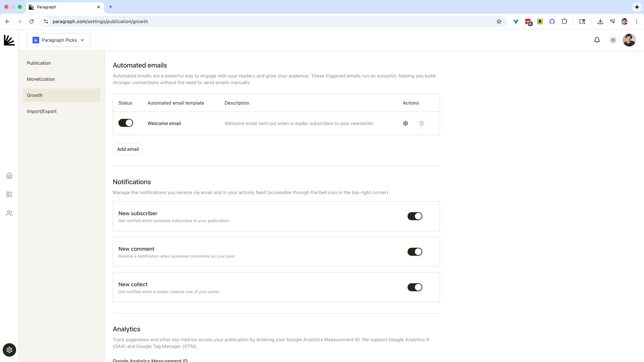Toggle New collect notification switch

pyautogui.click(x=415, y=287)
